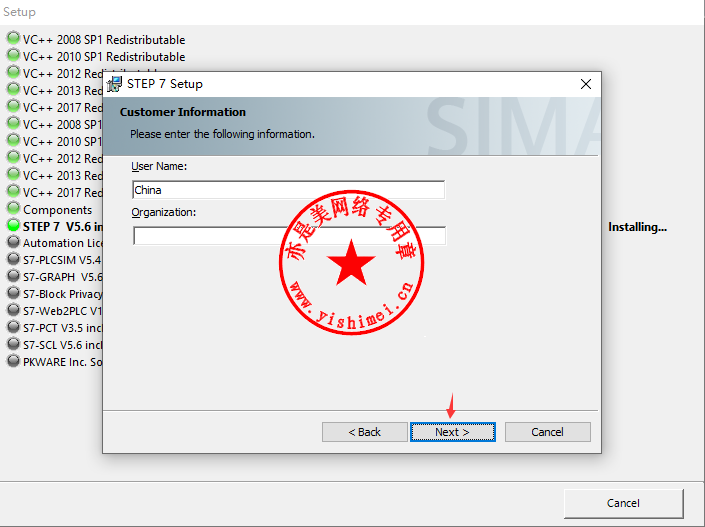Click into the empty Organization field
The height and width of the screenshot is (527, 705).
[x=290, y=236]
